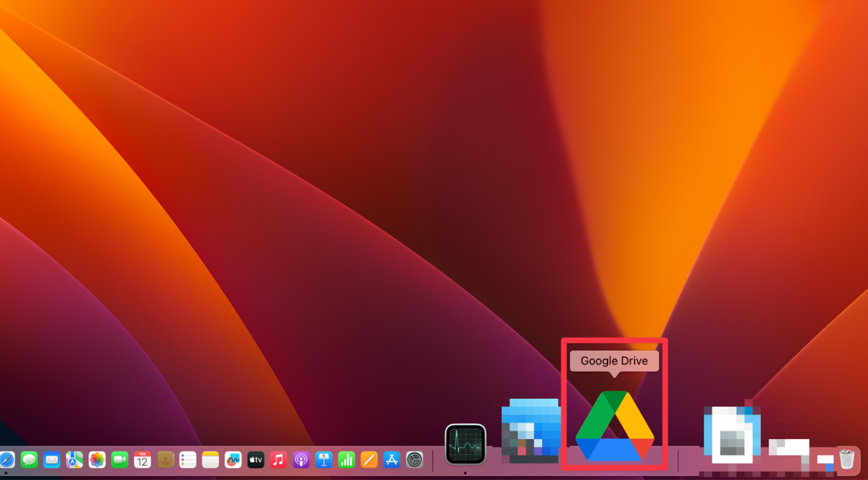Open the App Store

pos(392,460)
